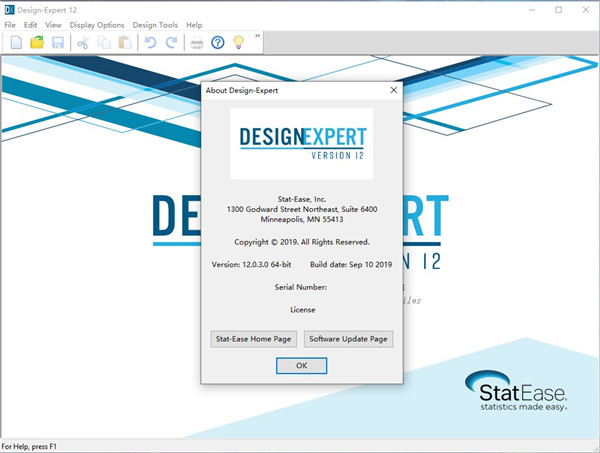Open the View menu
The width and height of the screenshot is (600, 453).
(x=53, y=25)
